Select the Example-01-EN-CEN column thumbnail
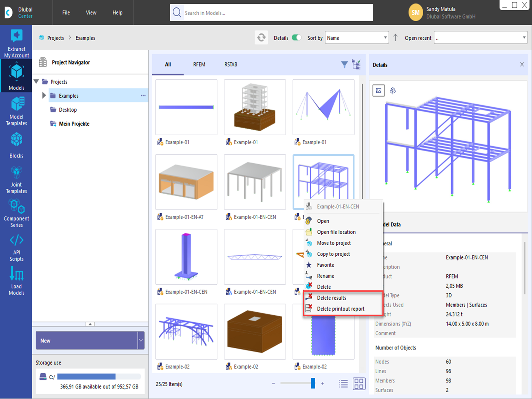This screenshot has height=399, width=532. [x=186, y=256]
